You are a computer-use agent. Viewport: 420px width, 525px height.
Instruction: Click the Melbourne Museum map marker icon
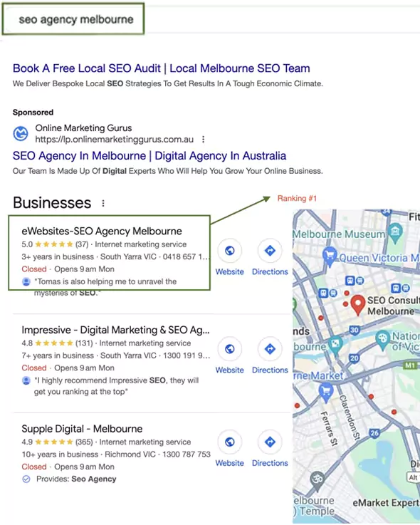point(396,232)
